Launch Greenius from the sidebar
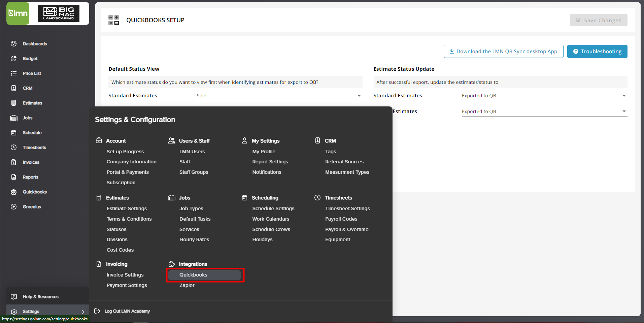 [x=31, y=206]
